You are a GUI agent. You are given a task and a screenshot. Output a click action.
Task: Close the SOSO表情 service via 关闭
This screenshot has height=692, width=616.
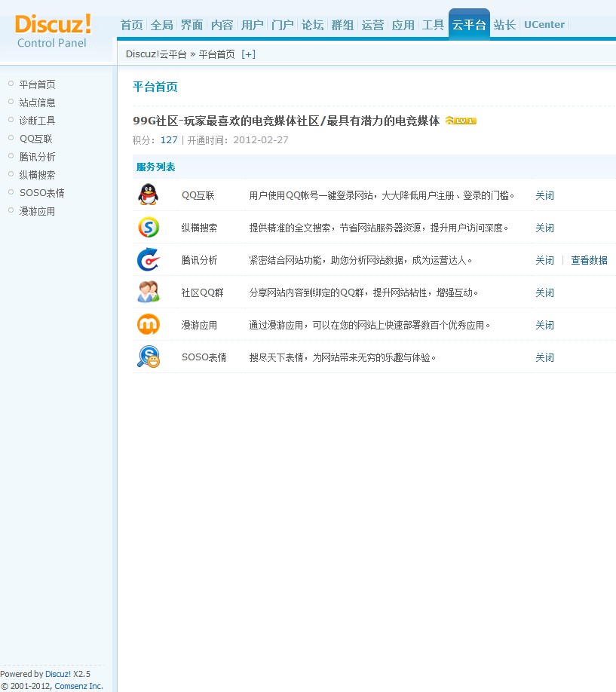[x=544, y=357]
